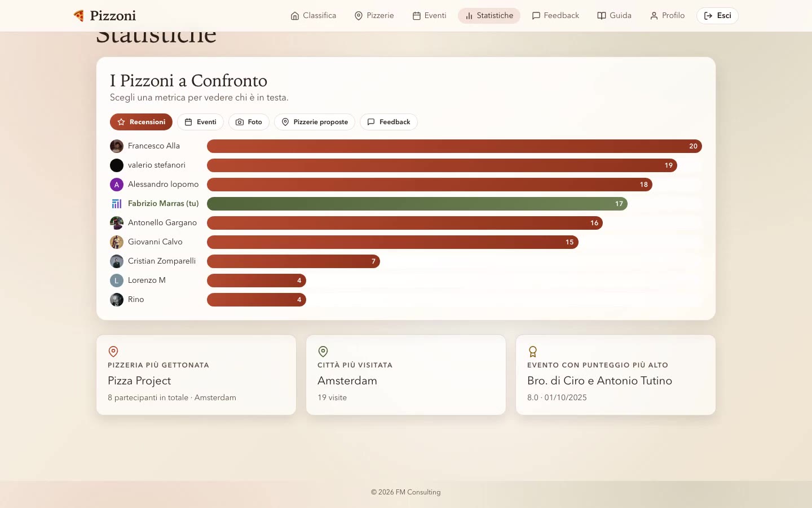Image resolution: width=812 pixels, height=508 pixels.
Task: Select the Statistiche navigation tab
Action: point(489,16)
